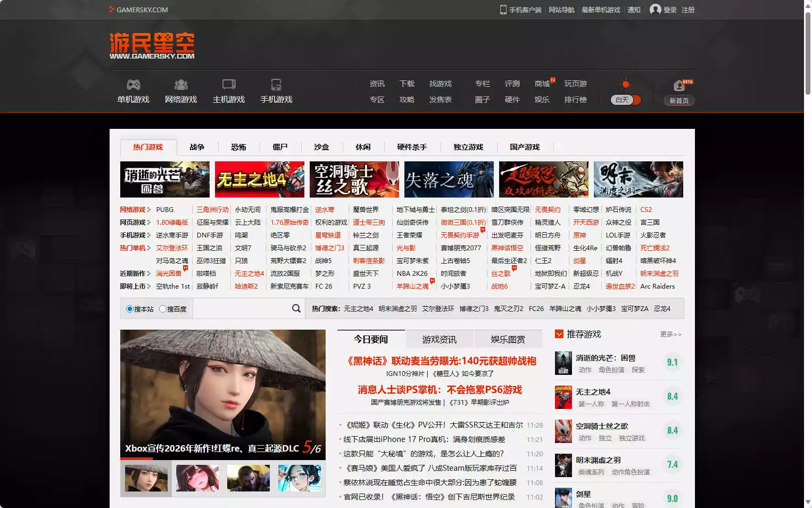This screenshot has height=508, width=812.
Task: Open the 单机游戏 gamepad icon
Action: 133,85
